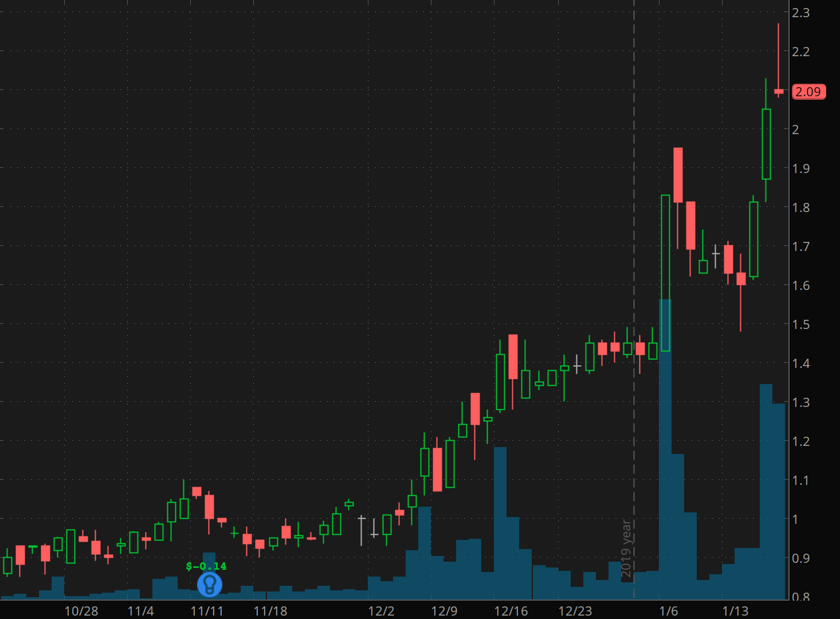The image size is (840, 619).
Task: Click the 1.4 price axis label
Action: [x=800, y=363]
